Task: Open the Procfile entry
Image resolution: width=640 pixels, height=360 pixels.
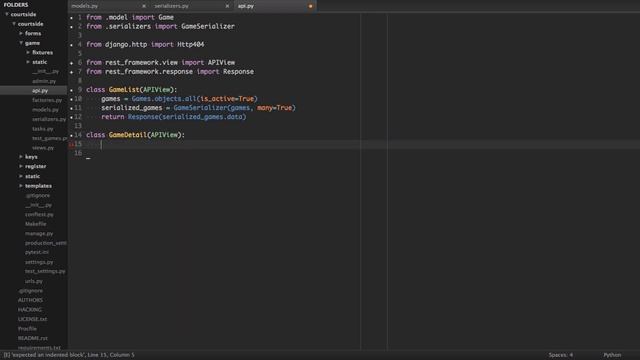Action: pos(27,329)
